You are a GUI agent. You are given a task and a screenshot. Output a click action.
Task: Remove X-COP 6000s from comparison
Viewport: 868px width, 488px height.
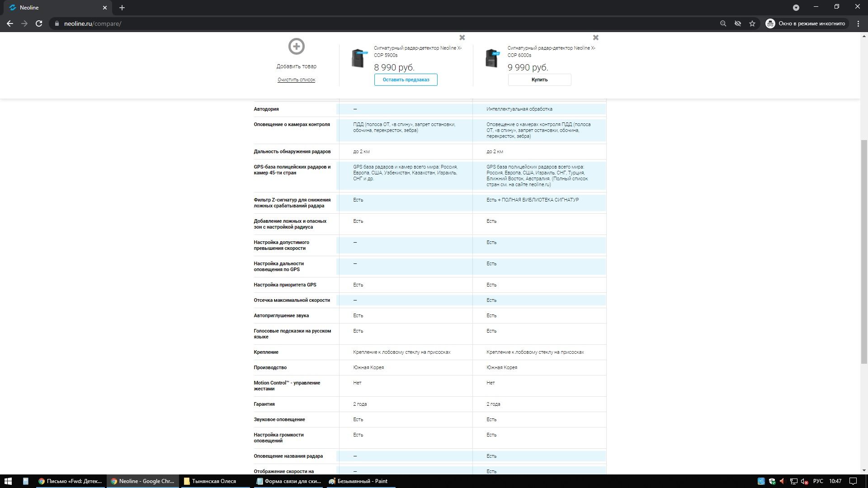pos(595,38)
